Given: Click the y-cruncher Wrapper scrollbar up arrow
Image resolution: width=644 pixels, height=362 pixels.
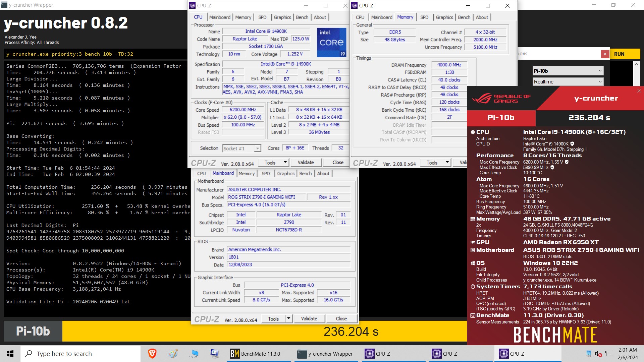Looking at the screenshot, I should [637, 64].
